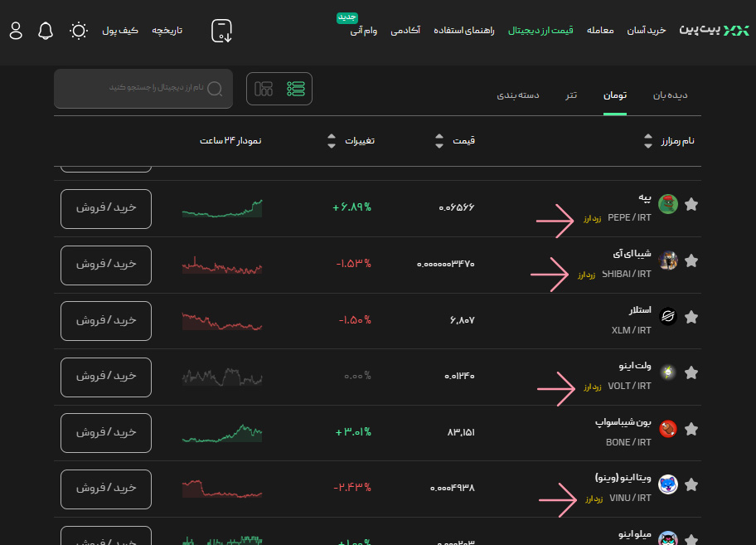Click the PEPE 24-hour chart
756x545 pixels.
pos(222,208)
